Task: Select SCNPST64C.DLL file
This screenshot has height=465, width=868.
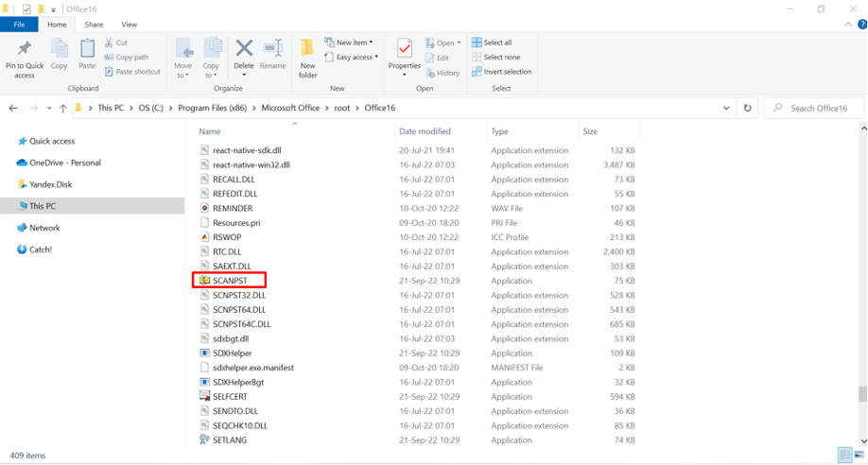Action: click(x=241, y=324)
